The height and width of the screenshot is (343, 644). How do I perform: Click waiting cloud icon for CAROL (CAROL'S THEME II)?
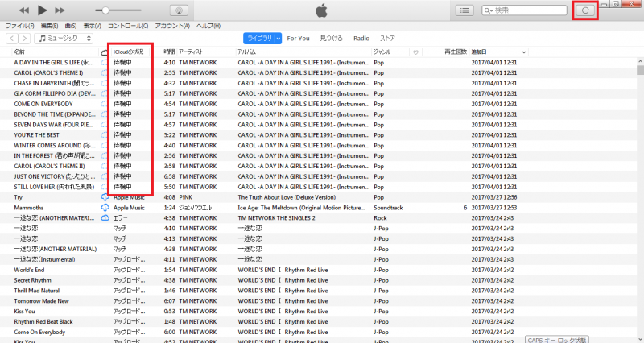(x=105, y=166)
